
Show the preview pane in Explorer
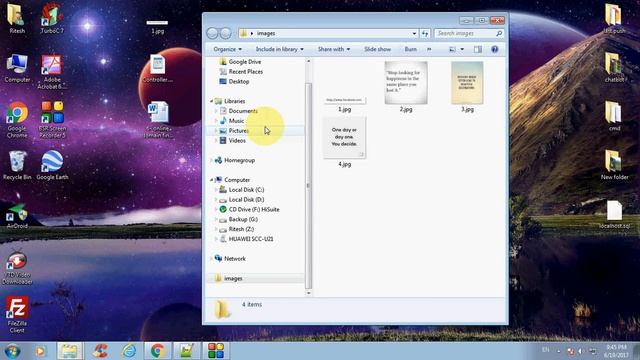pos(478,49)
